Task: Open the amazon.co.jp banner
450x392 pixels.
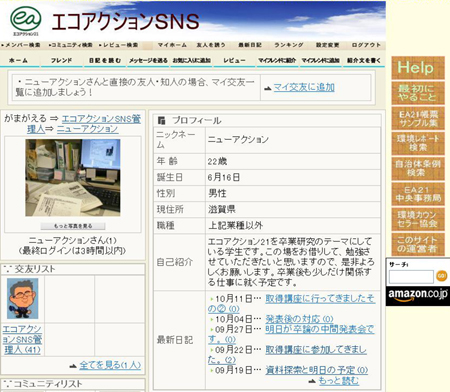Action: [418, 296]
